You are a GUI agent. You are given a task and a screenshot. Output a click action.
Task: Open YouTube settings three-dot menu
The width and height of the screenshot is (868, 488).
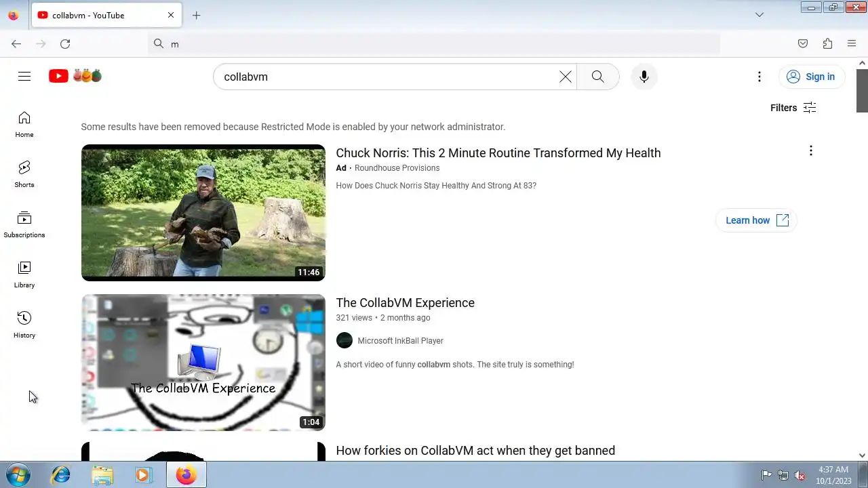coord(759,77)
